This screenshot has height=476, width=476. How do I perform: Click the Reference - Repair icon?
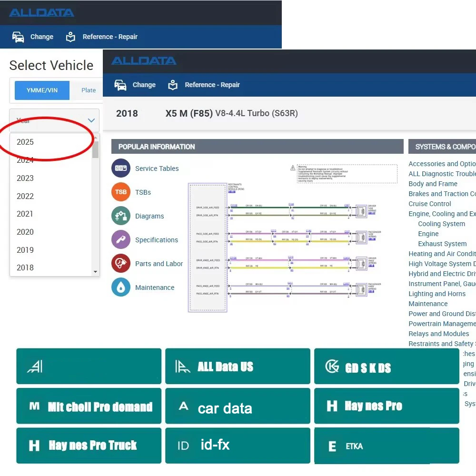pyautogui.click(x=173, y=85)
